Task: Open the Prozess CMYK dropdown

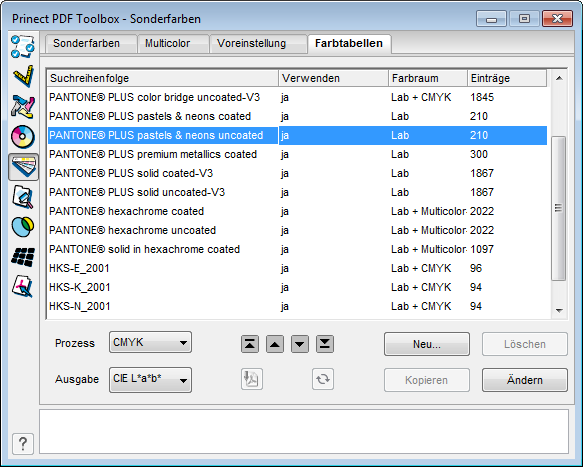Action: (x=151, y=342)
